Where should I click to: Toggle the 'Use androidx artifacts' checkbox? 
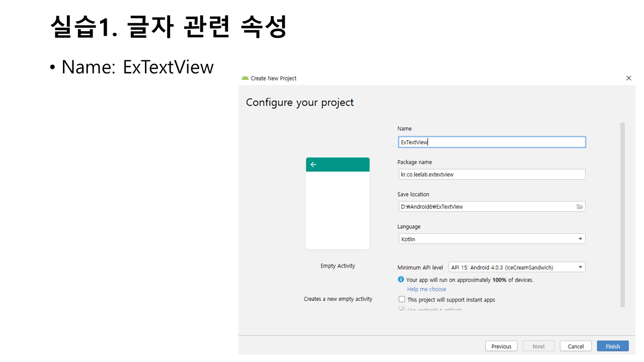pos(402,310)
